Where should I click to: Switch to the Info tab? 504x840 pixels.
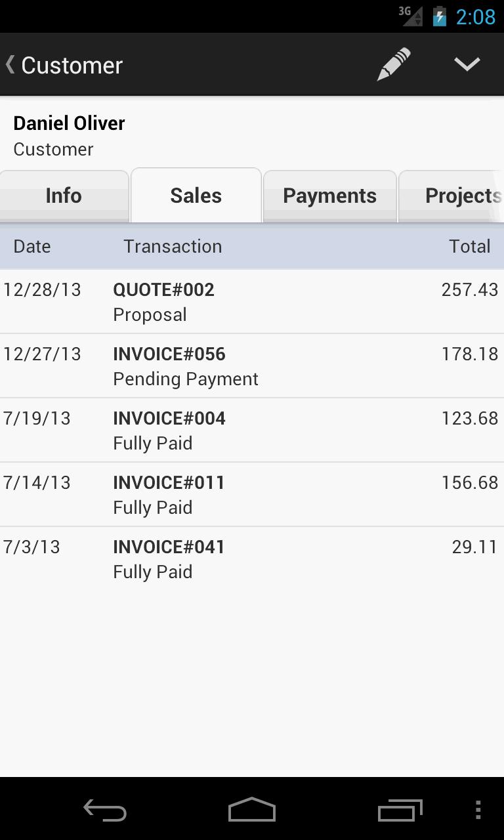pos(64,196)
